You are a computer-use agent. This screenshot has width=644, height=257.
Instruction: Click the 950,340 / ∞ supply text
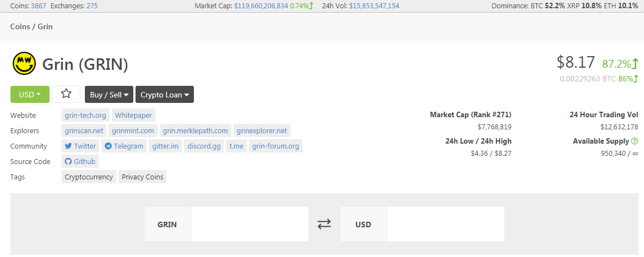619,153
